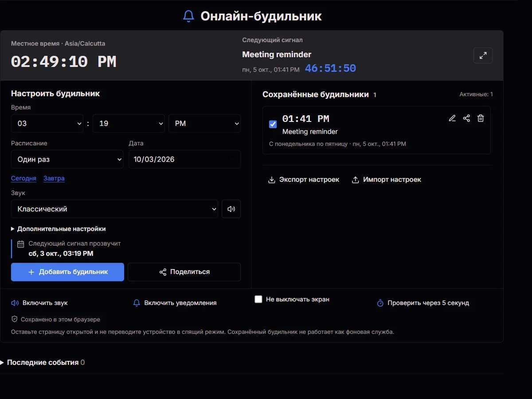Click the Местное время · Asia/Calcutta label
532x399 pixels.
(58, 43)
